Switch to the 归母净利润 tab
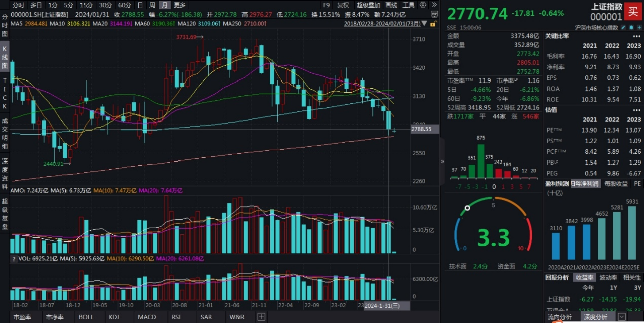The width and height of the screenshot is (644, 323). (586, 184)
